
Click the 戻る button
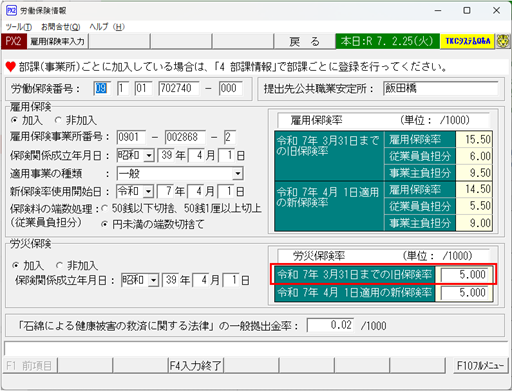[x=304, y=41]
